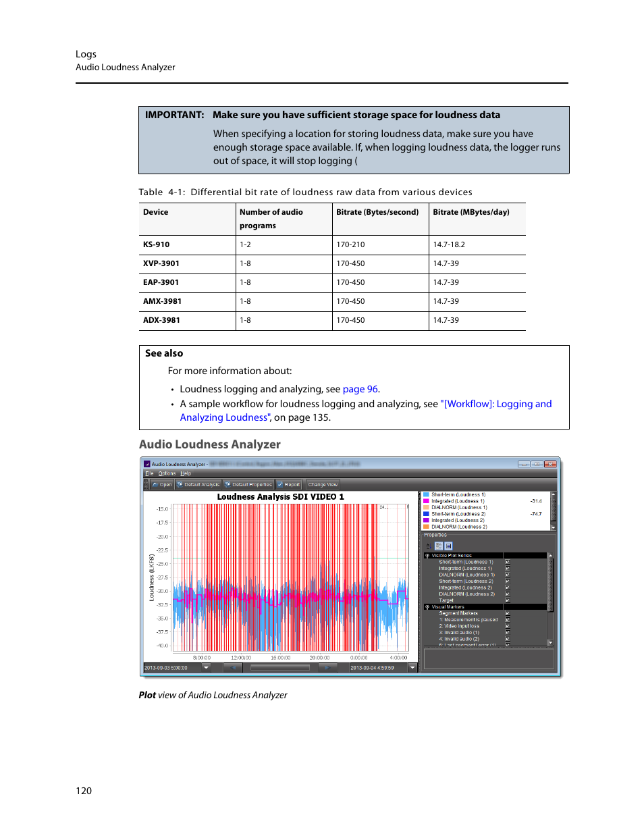
Task: Uncheck DIALNORM (Loudness 1) plot series
Action: (x=508, y=575)
